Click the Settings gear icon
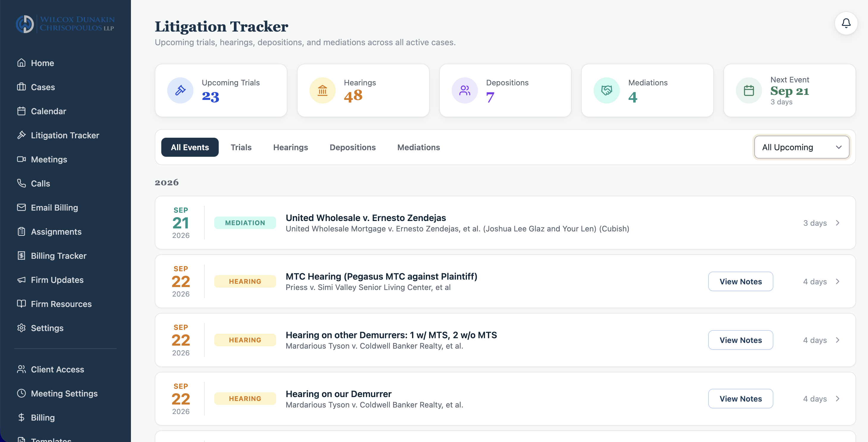This screenshot has width=868, height=442. click(21, 328)
